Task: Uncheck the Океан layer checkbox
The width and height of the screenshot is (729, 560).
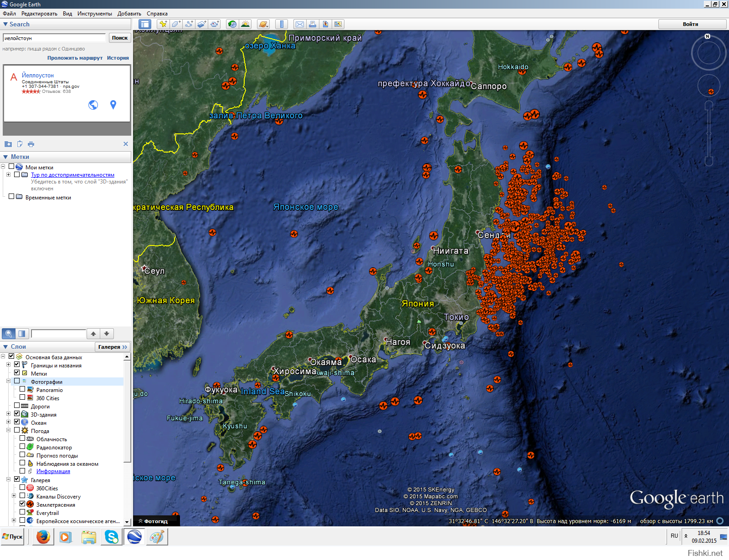Action: (x=17, y=422)
